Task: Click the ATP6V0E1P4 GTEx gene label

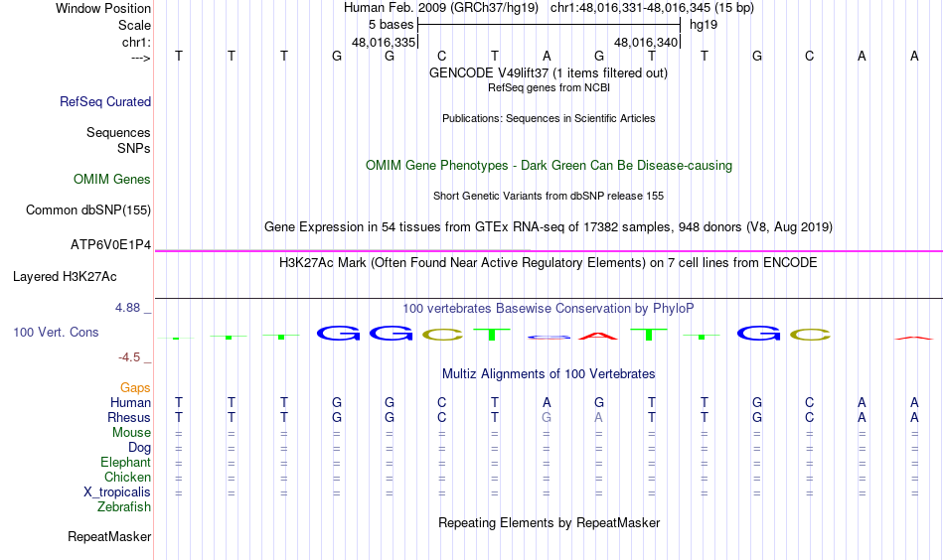Action: click(x=110, y=245)
